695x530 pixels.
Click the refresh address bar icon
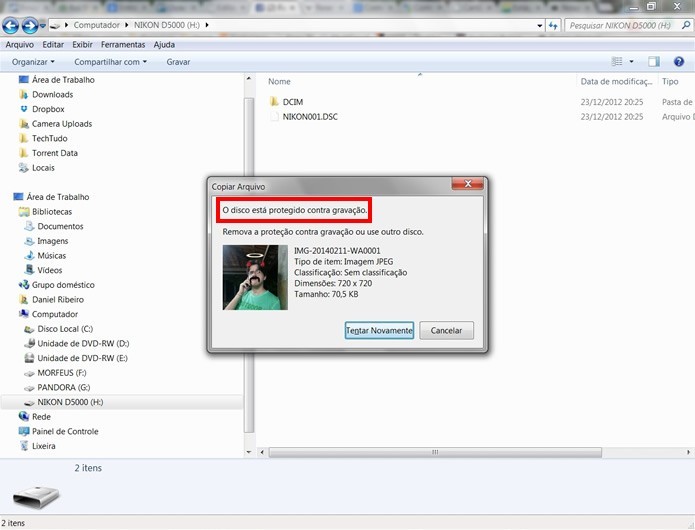click(553, 25)
